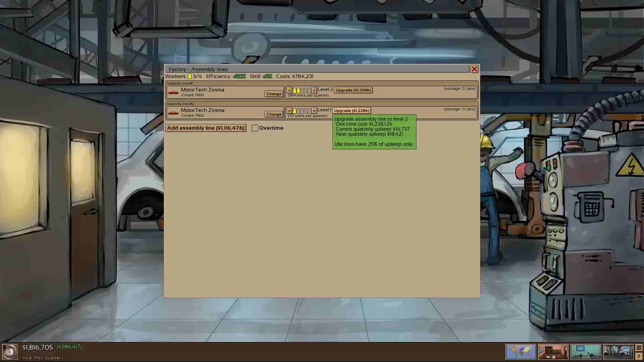Change the car model on assembly line #2
This screenshot has height=362, width=644.
tap(274, 114)
